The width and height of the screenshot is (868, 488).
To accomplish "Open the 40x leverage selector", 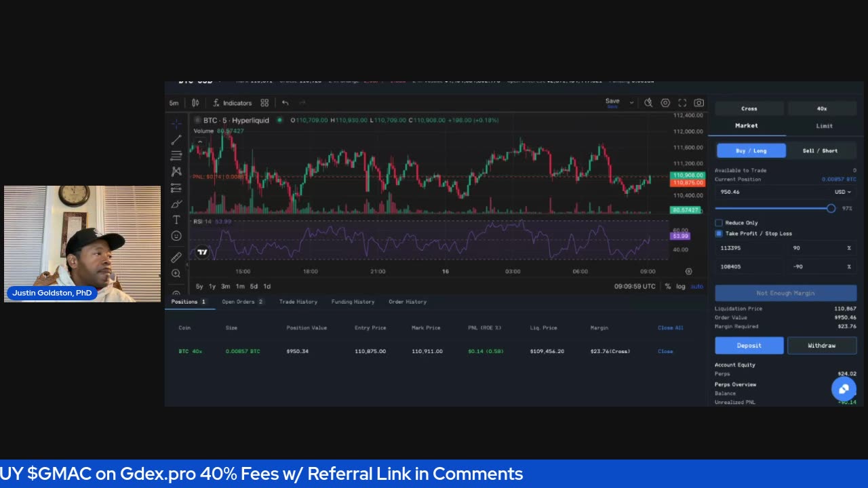I will (822, 108).
